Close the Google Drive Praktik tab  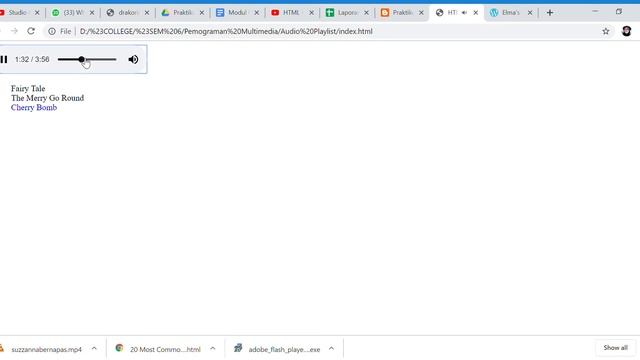pyautogui.click(x=202, y=13)
